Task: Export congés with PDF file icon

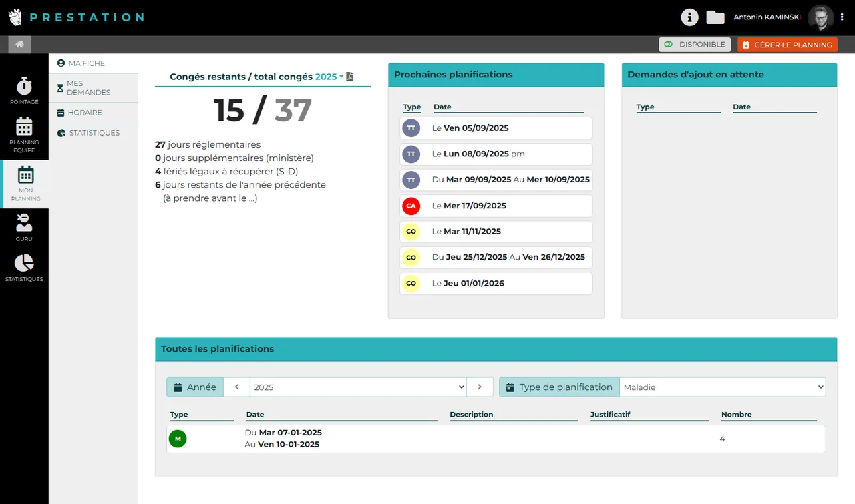Action: (349, 77)
